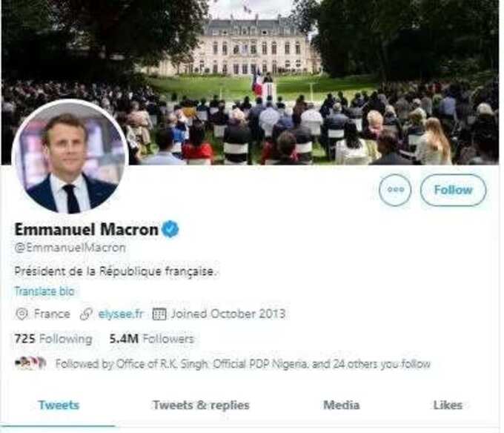The height and width of the screenshot is (433, 504).
Task: View the 725 Following list
Action: pos(53,339)
